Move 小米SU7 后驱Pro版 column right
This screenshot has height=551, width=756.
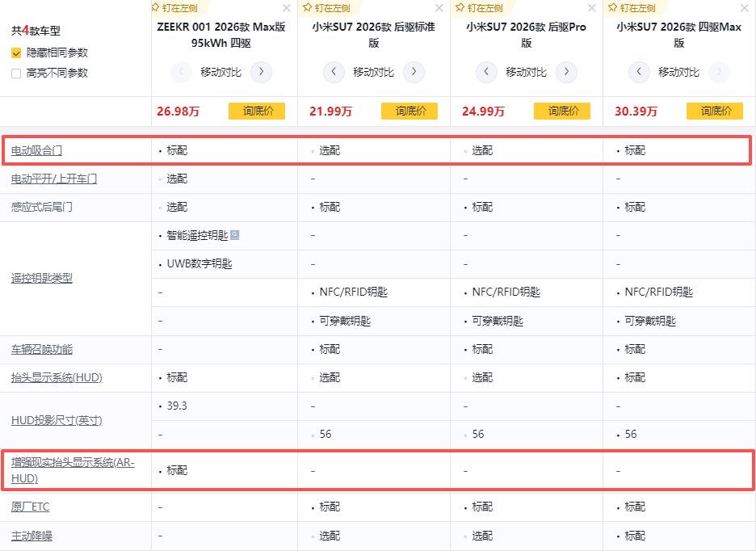click(566, 72)
